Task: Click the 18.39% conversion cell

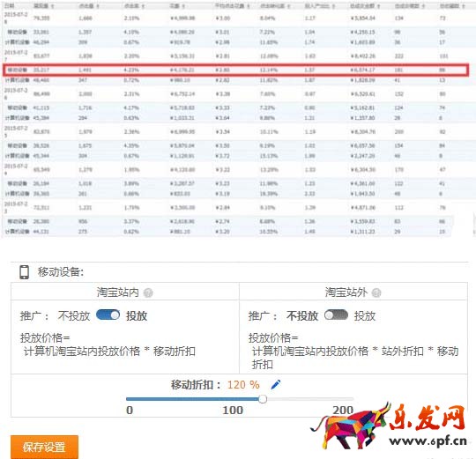Action: [x=269, y=194]
